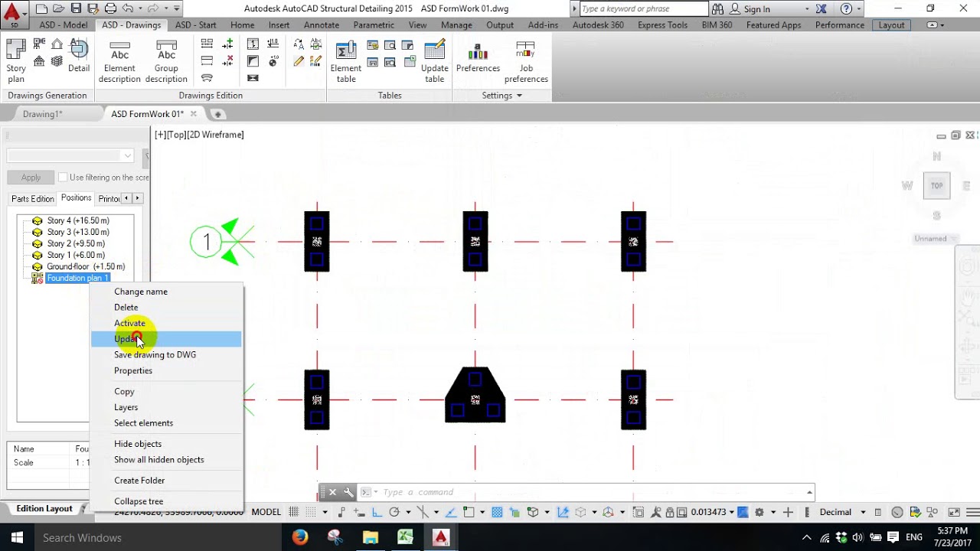Select Story 4 (+16.50 m) in the tree
Image resolution: width=980 pixels, height=551 pixels.
point(77,220)
